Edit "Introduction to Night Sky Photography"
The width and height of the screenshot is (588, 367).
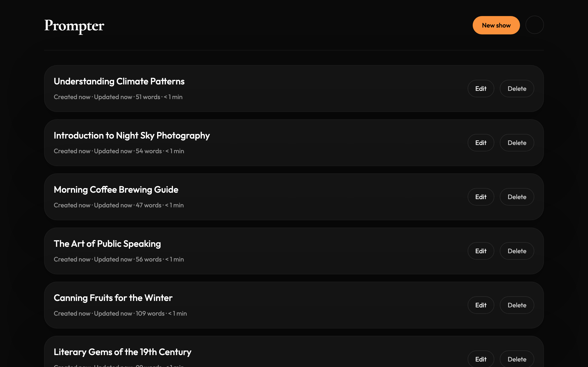tap(481, 142)
